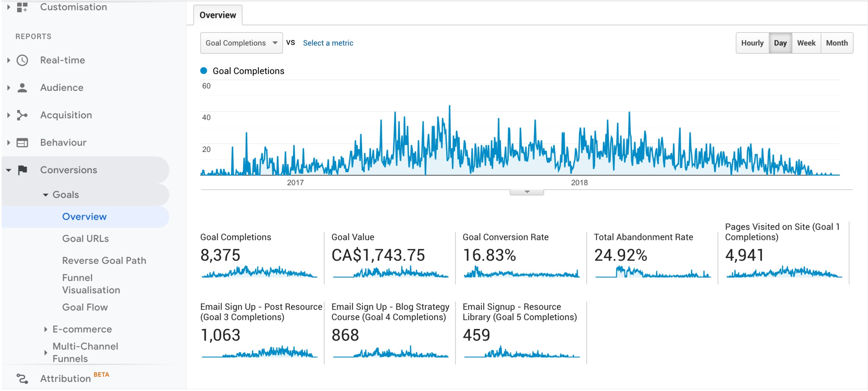Image resolution: width=868 pixels, height=391 pixels.
Task: Collapse the Goals submenu arrow
Action: pyautogui.click(x=46, y=195)
